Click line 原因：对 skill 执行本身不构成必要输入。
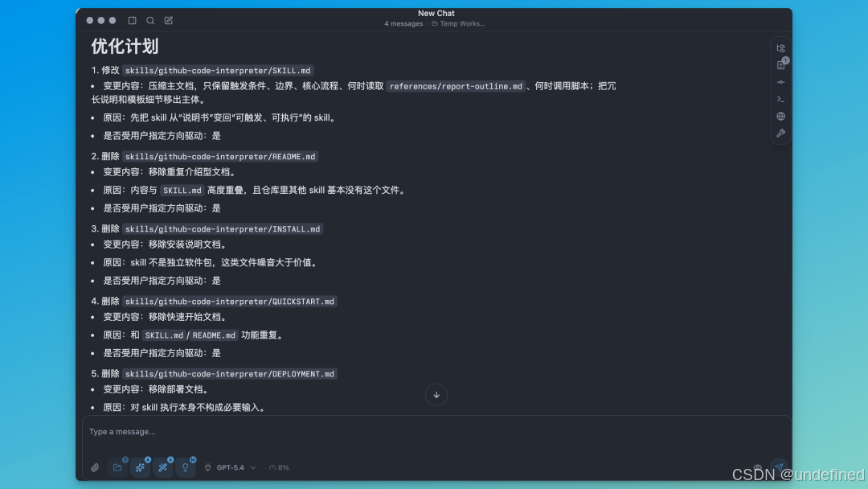The image size is (868, 489). click(x=186, y=408)
